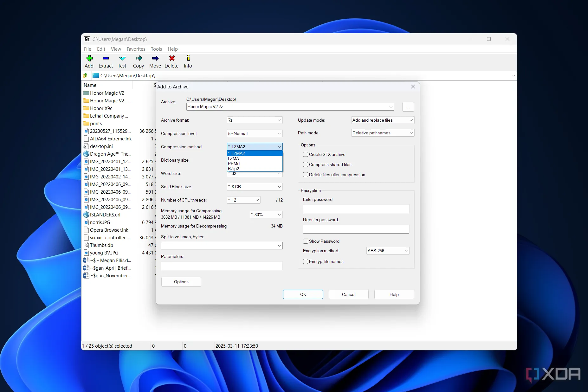Choose PPMd from compression method list

point(255,164)
